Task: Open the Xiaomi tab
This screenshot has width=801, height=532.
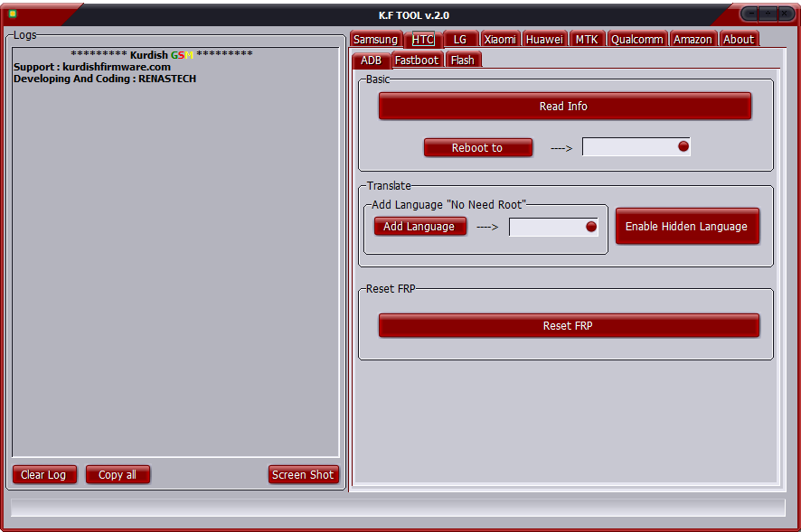Action: point(500,40)
